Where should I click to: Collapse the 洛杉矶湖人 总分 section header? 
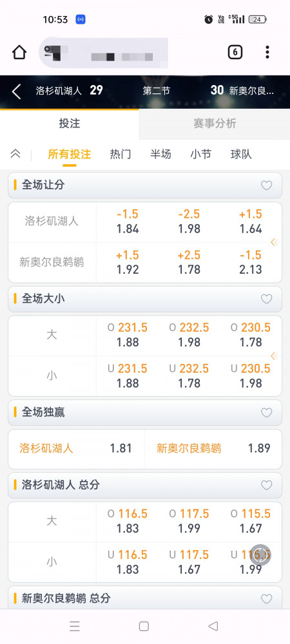click(x=145, y=485)
